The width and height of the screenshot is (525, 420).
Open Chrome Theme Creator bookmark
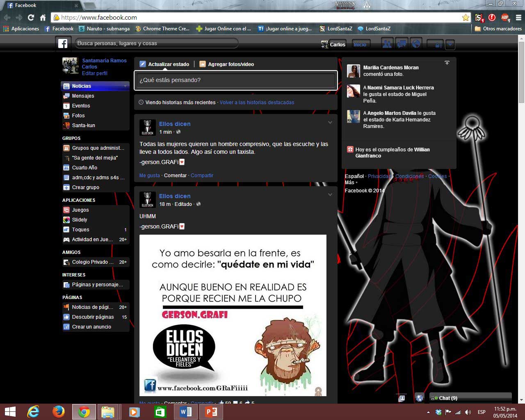[x=162, y=29]
